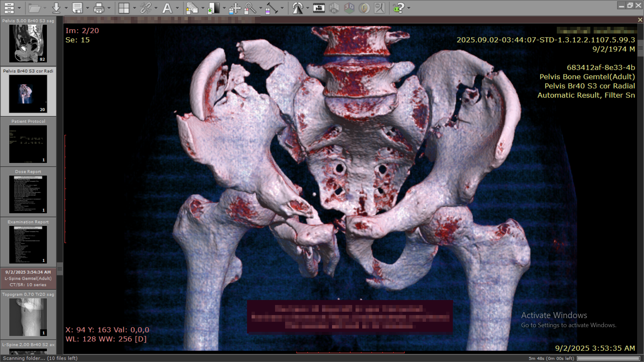This screenshot has height=362, width=644.
Task: Expand the export/save dropdown arrow
Action: pyautogui.click(x=88, y=8)
